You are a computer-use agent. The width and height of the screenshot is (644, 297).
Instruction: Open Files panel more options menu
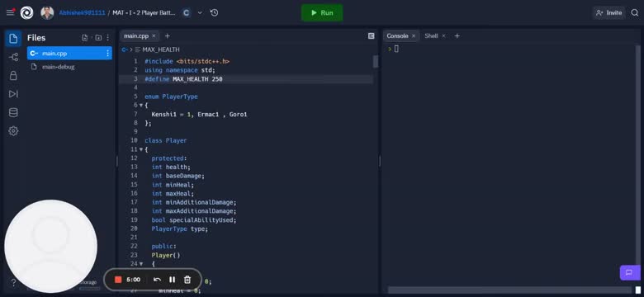click(x=108, y=38)
